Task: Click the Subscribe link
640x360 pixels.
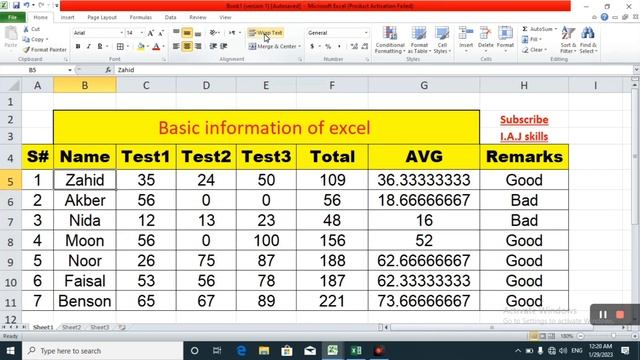Action: point(524,120)
